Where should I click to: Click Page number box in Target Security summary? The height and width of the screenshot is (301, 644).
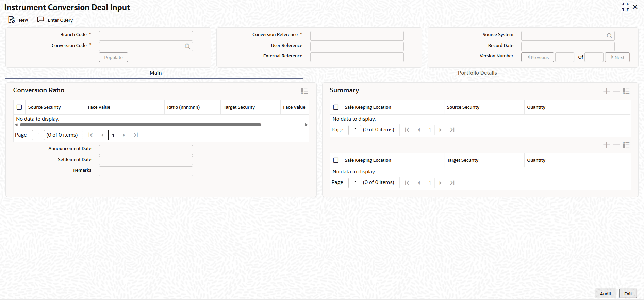(355, 183)
